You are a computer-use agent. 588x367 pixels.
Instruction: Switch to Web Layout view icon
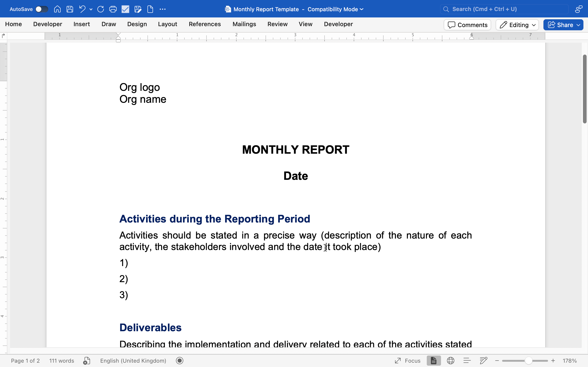tap(450, 360)
